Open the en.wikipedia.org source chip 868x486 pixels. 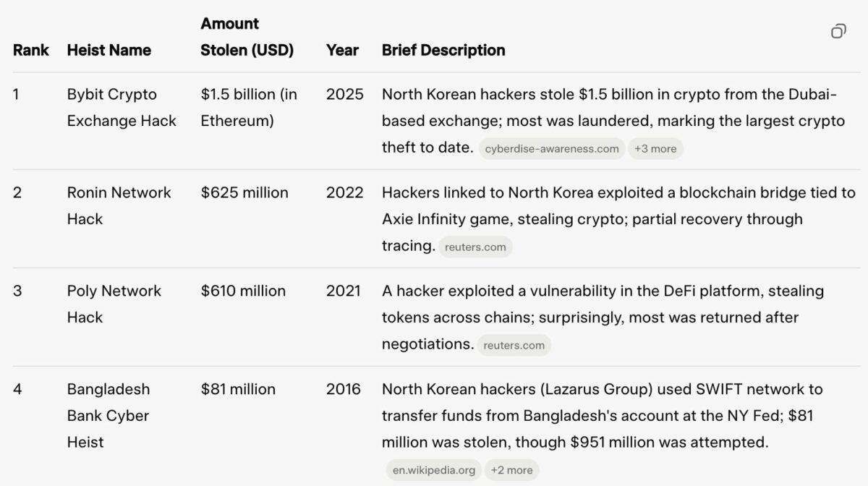click(434, 470)
